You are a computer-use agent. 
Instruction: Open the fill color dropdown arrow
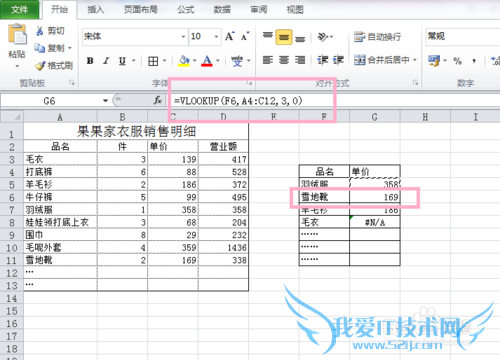pyautogui.click(x=195, y=61)
